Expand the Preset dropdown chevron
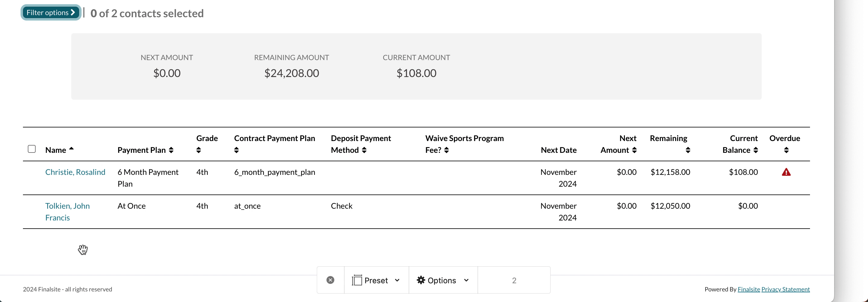Screen dimensions: 868x302 point(397,280)
